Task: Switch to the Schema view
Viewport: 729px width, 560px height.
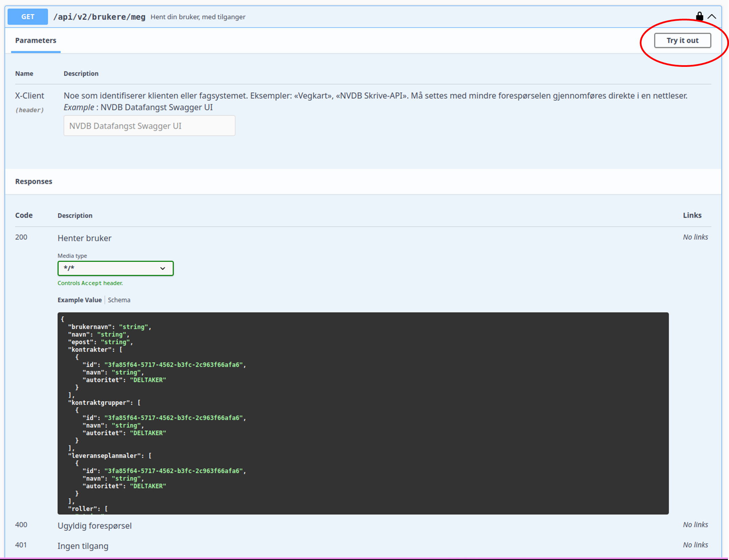Action: 119,300
